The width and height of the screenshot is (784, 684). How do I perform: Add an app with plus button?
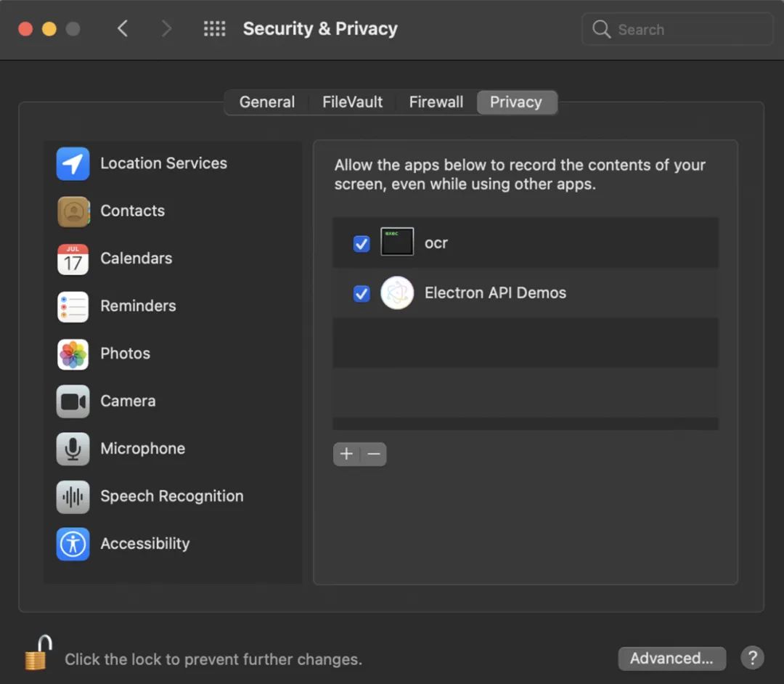click(x=346, y=455)
